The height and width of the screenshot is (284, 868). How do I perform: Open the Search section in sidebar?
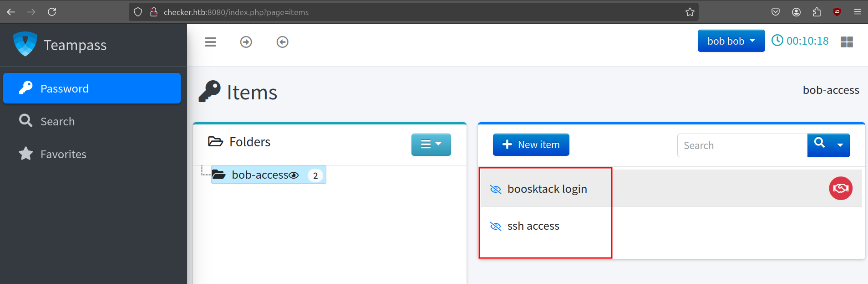[x=92, y=121]
